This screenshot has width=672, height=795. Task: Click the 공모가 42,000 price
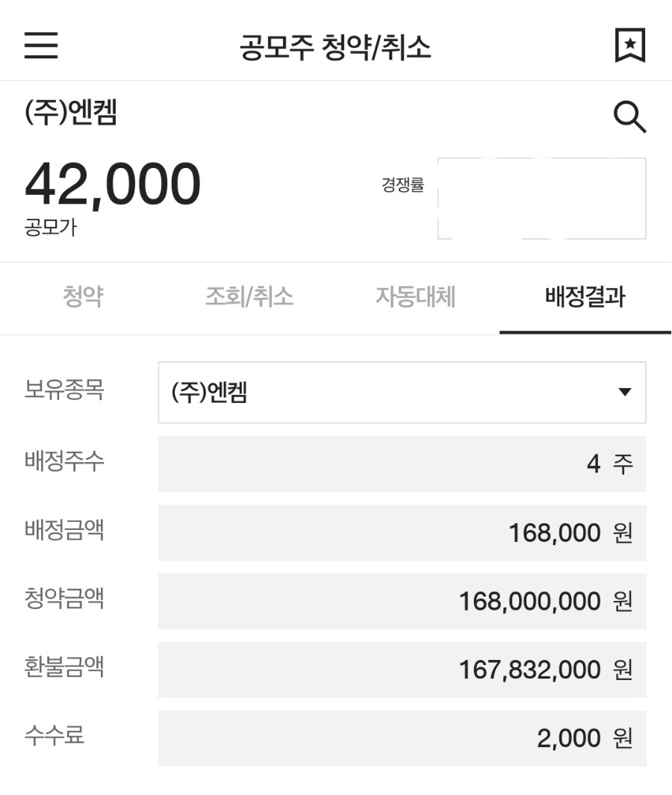(113, 184)
